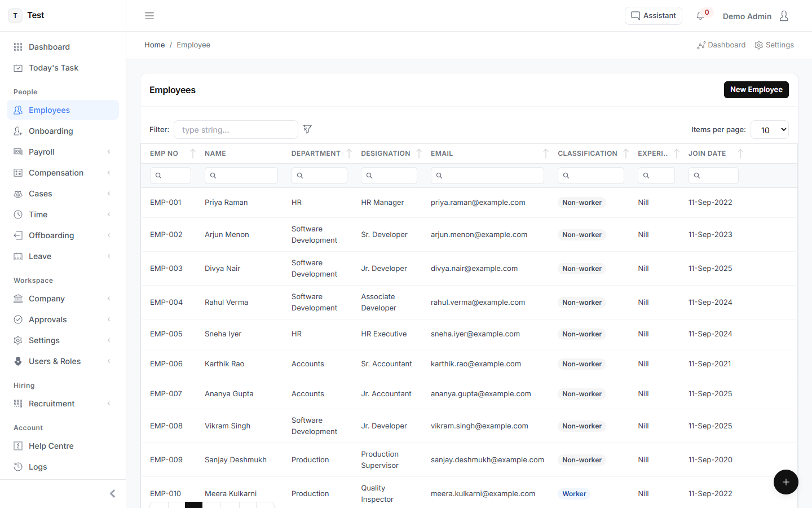Click employee name Karthik Rao

click(x=224, y=364)
